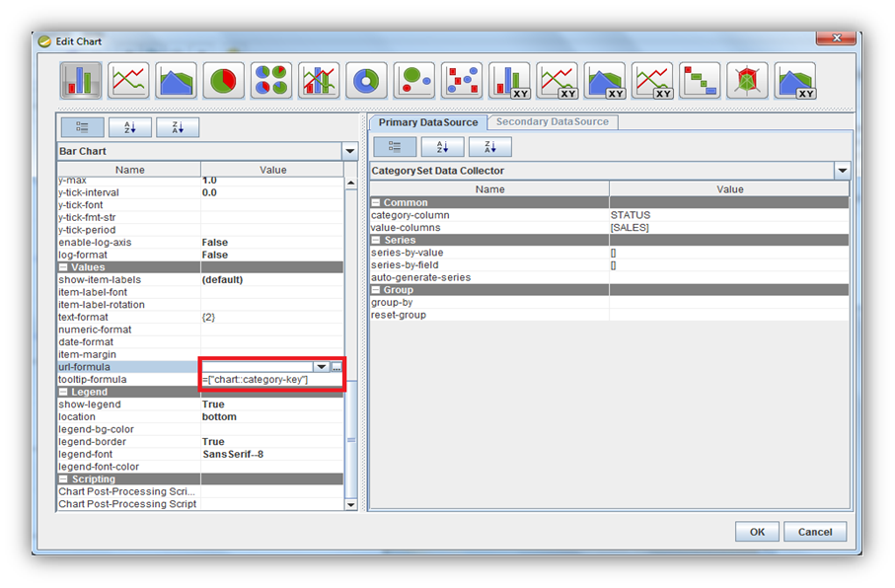
Task: Select the Primary DataSource tab
Action: point(428,122)
